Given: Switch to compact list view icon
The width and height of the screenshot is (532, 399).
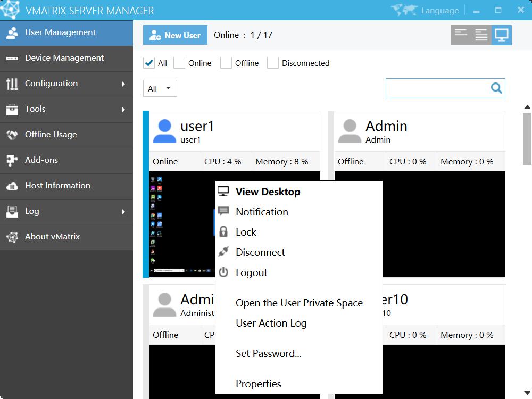Looking at the screenshot, I should pos(461,35).
